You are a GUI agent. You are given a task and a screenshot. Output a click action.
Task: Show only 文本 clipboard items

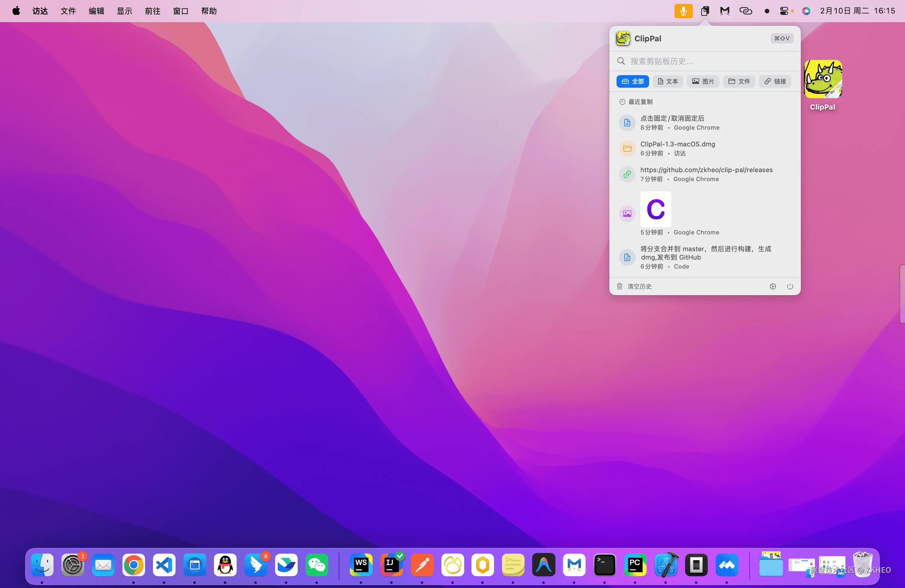pos(668,81)
